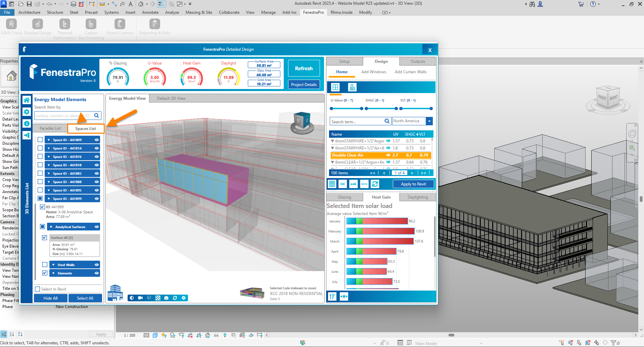This screenshot has width=644, height=347.
Task: Expand the 6mmSTARPHIRE+1/2"Argon glazing row
Action: tap(333, 141)
